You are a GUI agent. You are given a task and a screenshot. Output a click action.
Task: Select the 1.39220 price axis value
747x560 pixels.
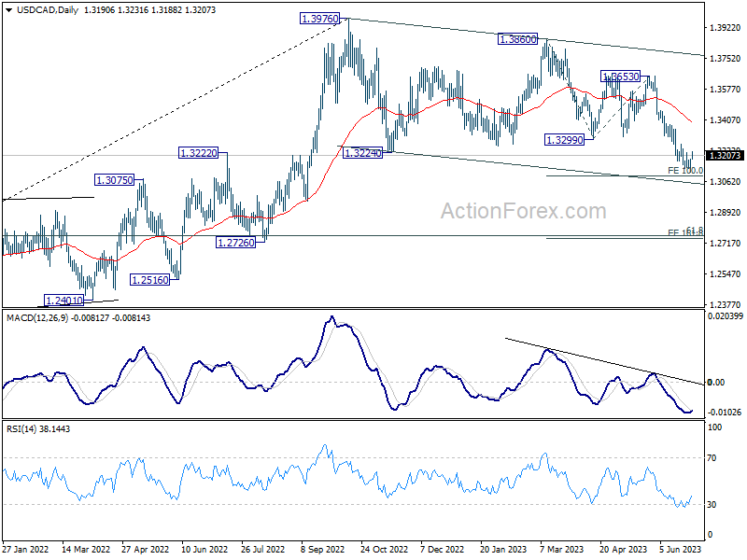coord(726,28)
